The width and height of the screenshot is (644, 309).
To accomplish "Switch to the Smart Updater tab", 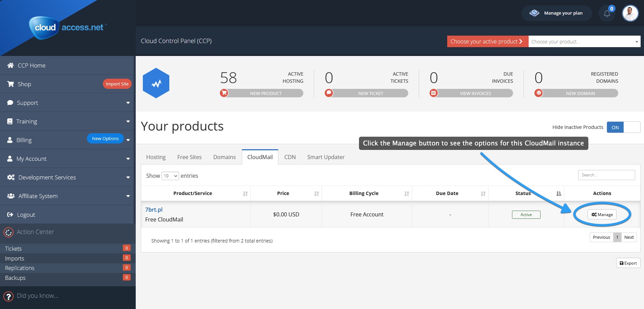I will click(326, 157).
